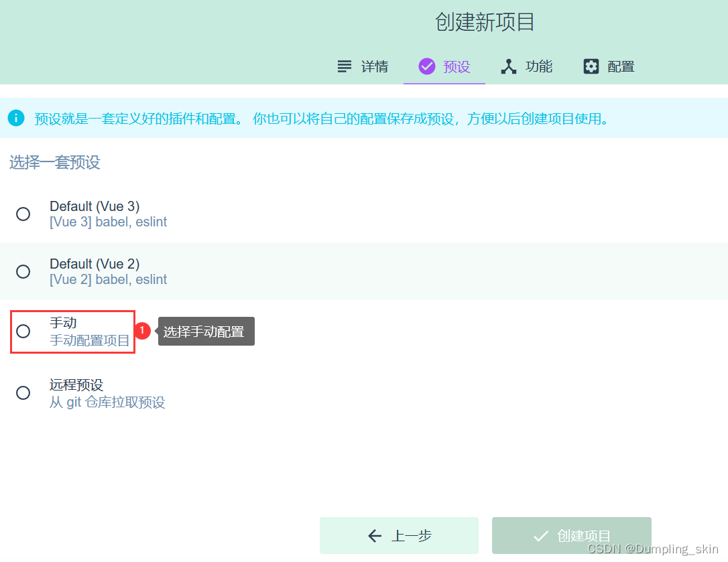
Task: Click the '远程预设' title text
Action: pos(76,384)
